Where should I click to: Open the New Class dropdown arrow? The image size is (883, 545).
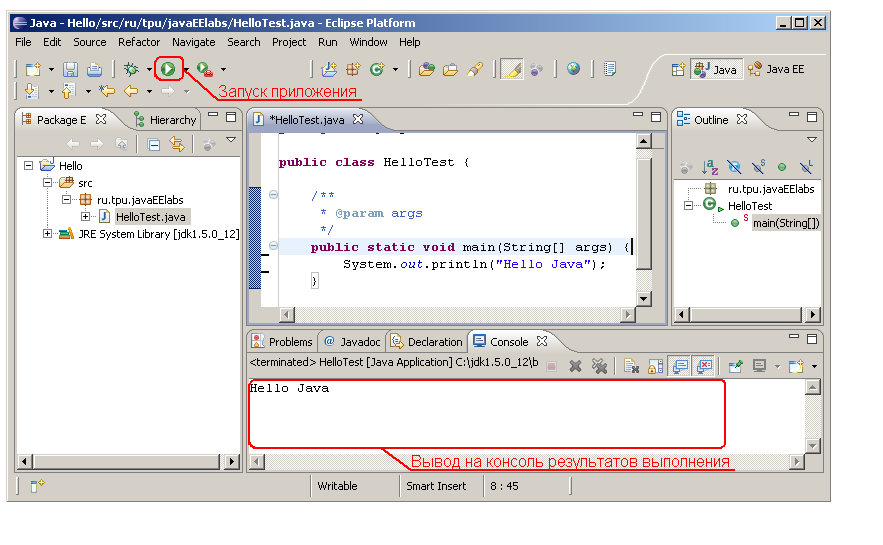(395, 70)
